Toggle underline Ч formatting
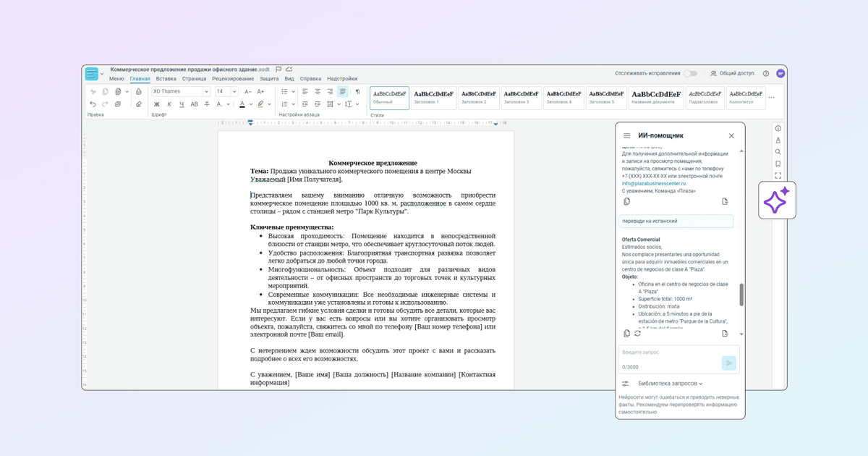Viewport: 868px width, 456px height. [182, 104]
